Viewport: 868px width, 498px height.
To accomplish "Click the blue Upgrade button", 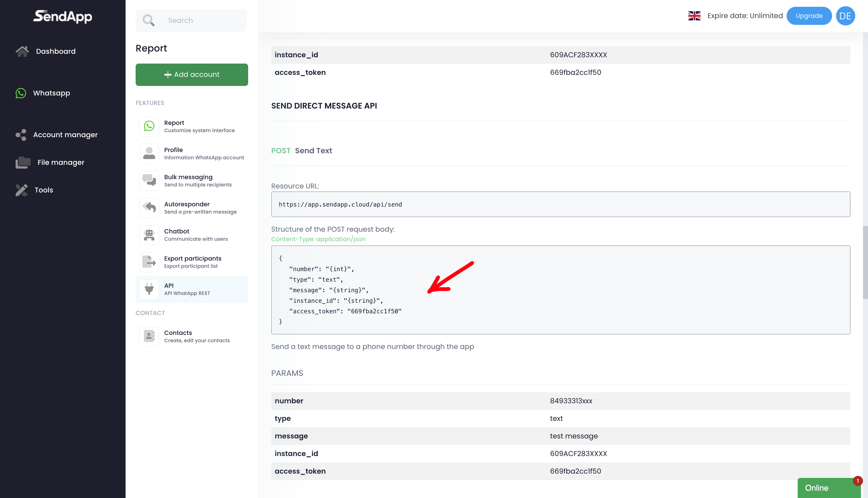I will pos(809,16).
